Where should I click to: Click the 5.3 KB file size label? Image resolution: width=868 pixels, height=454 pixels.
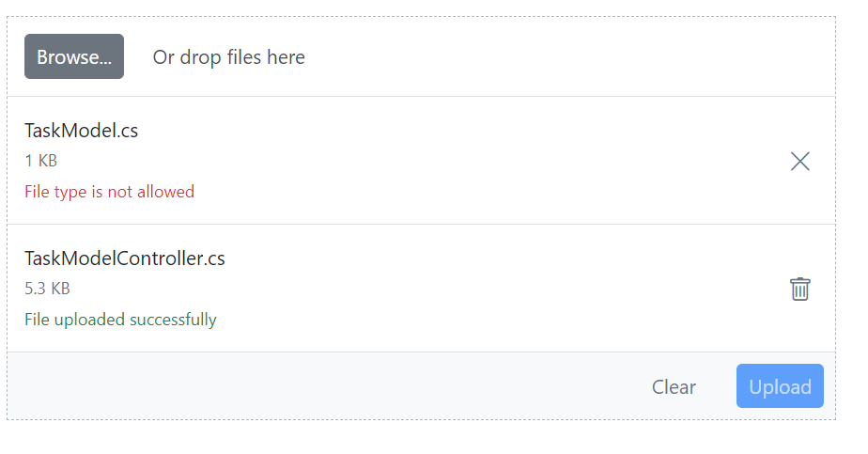pyautogui.click(x=47, y=289)
